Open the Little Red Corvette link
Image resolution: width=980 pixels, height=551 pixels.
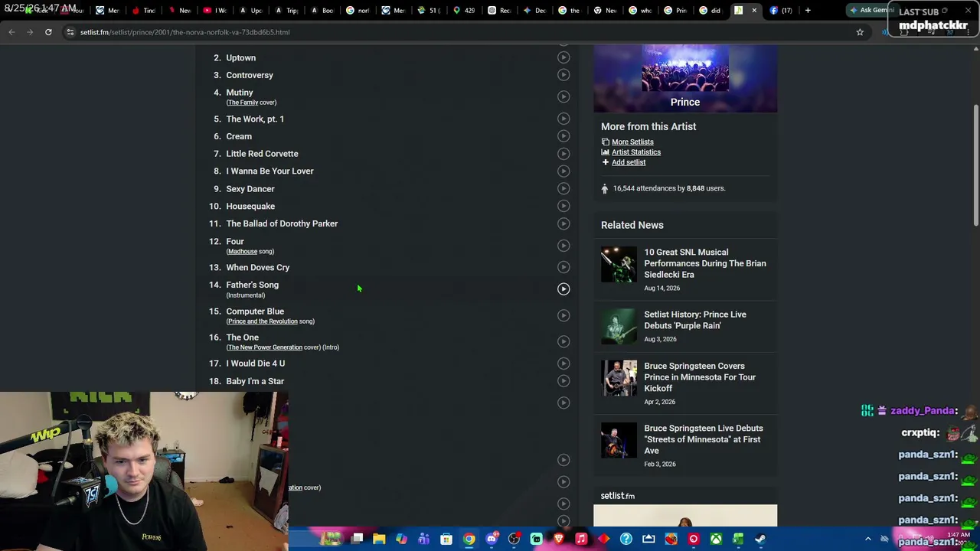pos(262,154)
